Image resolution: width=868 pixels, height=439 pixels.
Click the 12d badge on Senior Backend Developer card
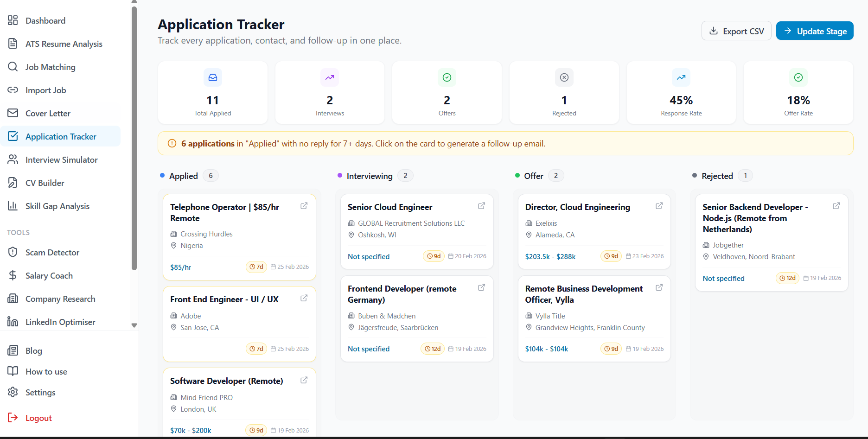pos(787,278)
